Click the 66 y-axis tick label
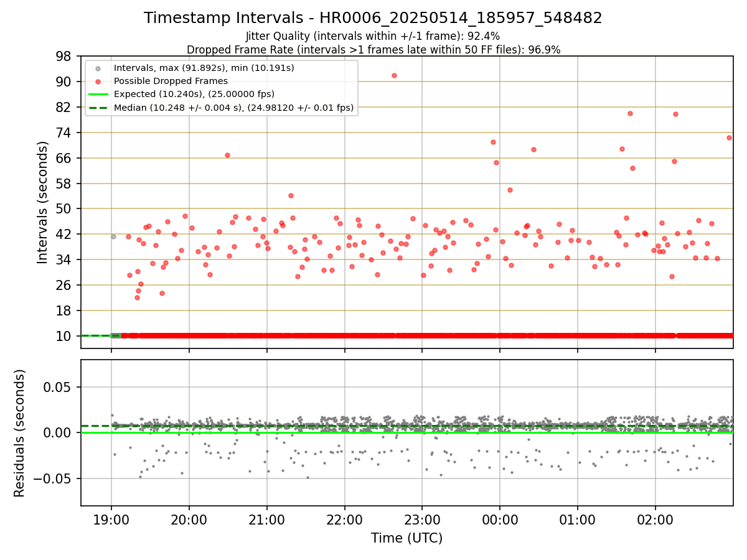The height and width of the screenshot is (560, 747). tap(65, 158)
